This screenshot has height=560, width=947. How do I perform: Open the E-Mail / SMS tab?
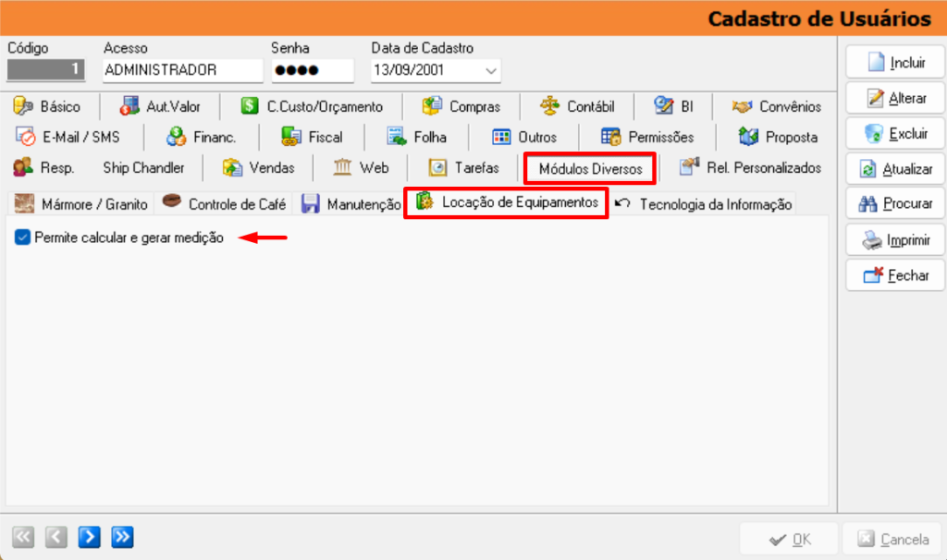[68, 137]
